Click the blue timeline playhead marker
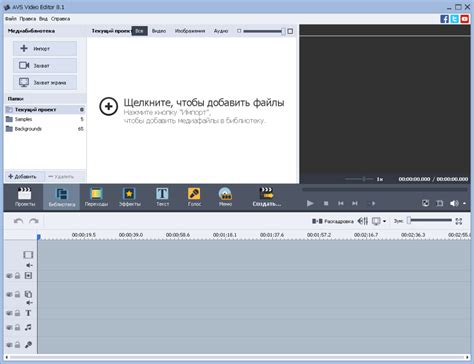The image size is (474, 364). [x=39, y=237]
